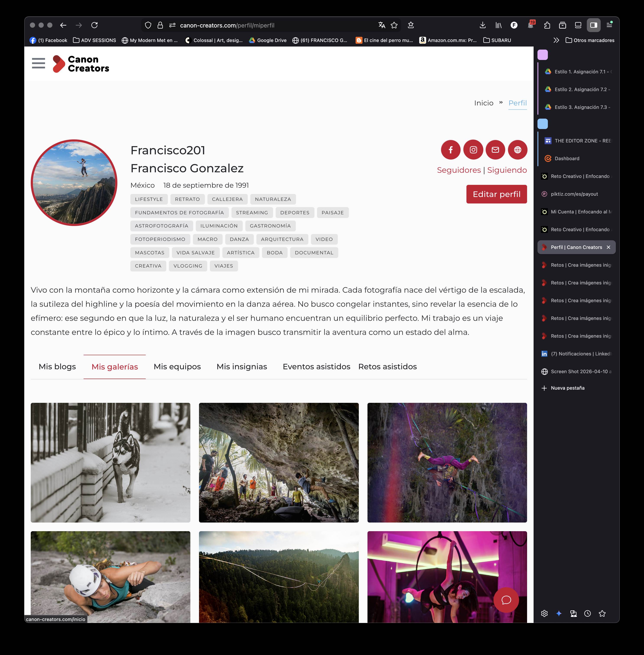Switch to the Mis equipos tab

(x=177, y=366)
